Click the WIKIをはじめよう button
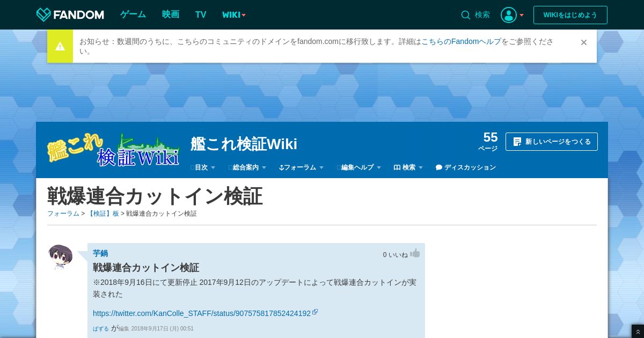 pyautogui.click(x=570, y=15)
